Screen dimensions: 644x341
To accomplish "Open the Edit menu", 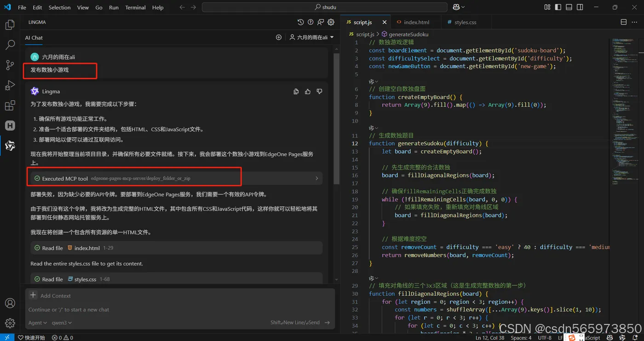I will coord(37,7).
